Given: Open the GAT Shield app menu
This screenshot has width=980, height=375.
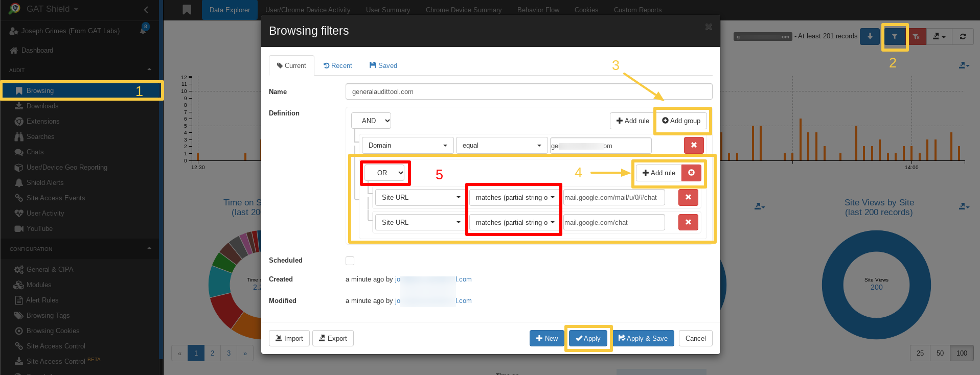Looking at the screenshot, I should tap(52, 9).
